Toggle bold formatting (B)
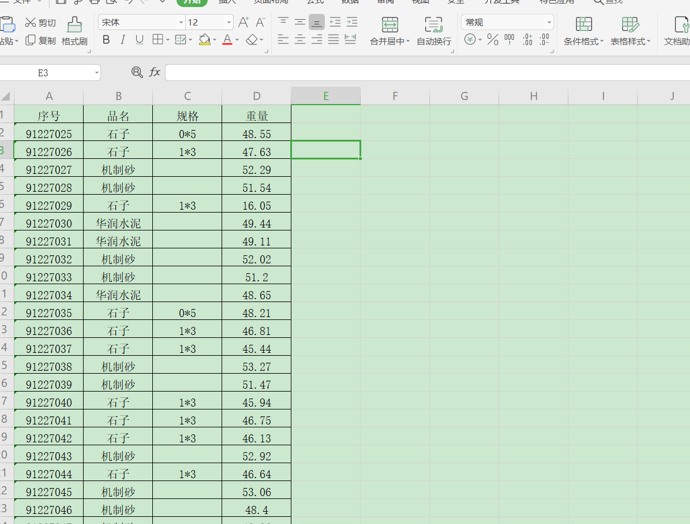690x524 pixels. (x=106, y=40)
